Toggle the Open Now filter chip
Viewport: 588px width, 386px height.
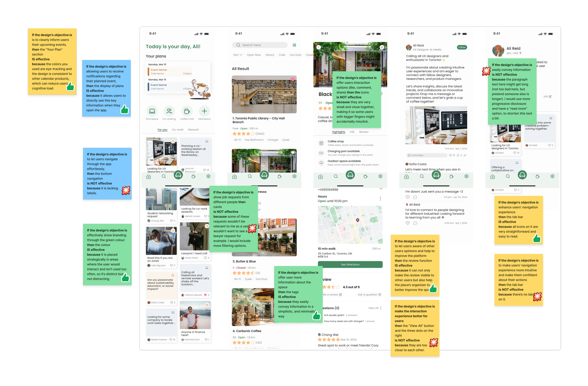point(254,55)
